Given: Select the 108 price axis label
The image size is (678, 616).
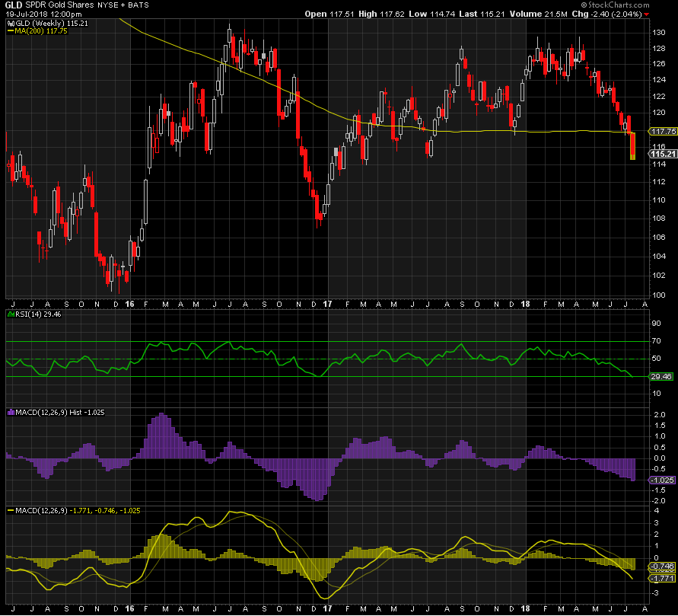Looking at the screenshot, I should [659, 218].
